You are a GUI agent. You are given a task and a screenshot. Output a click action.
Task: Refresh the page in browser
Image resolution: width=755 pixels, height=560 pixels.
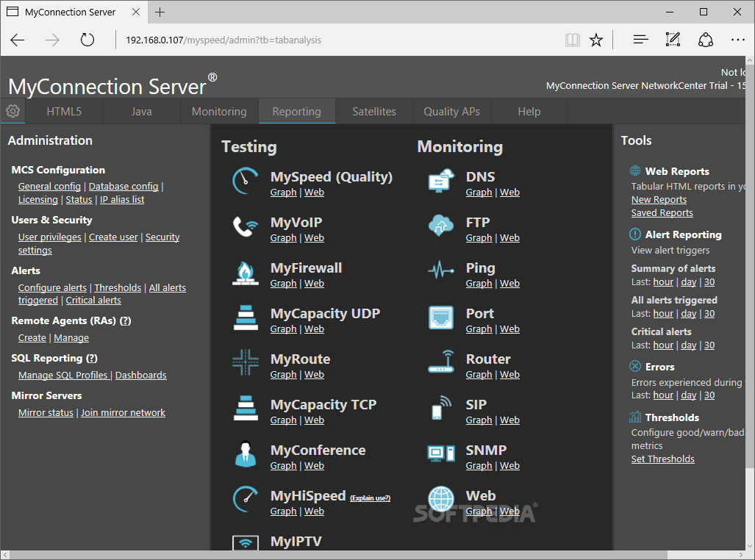tap(87, 40)
